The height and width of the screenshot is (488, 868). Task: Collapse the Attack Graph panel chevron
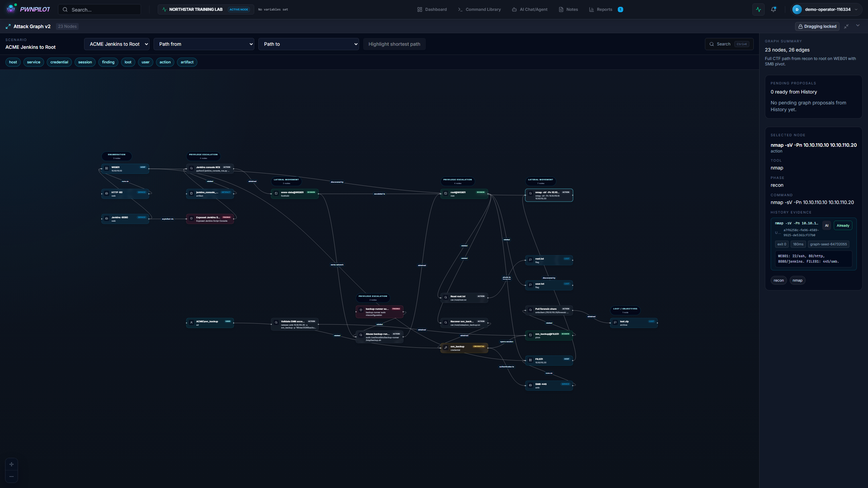click(858, 26)
